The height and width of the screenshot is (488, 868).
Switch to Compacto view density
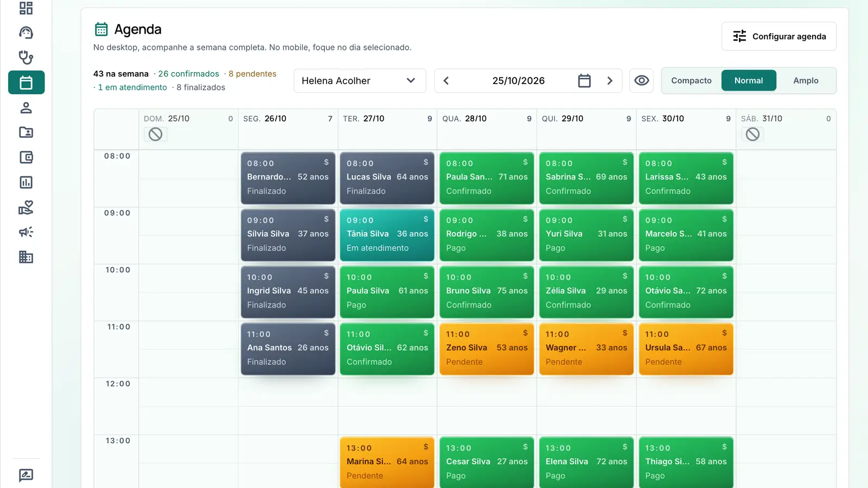[x=691, y=81]
